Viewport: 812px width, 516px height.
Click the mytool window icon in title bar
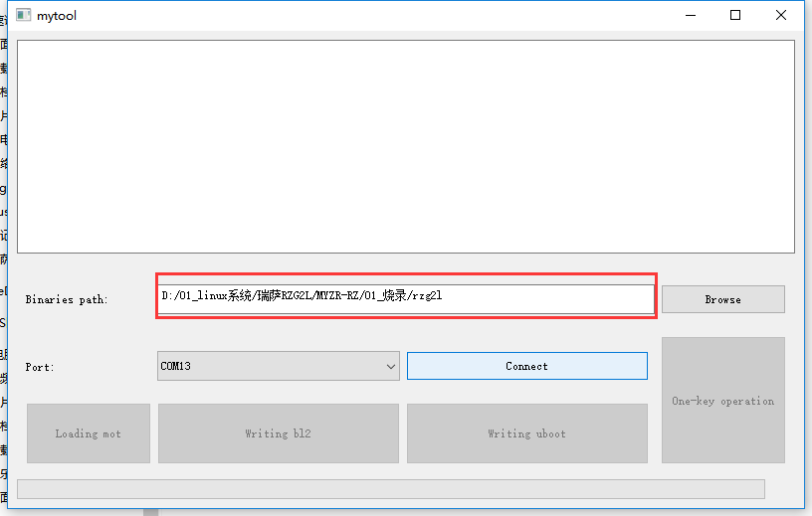tap(23, 15)
